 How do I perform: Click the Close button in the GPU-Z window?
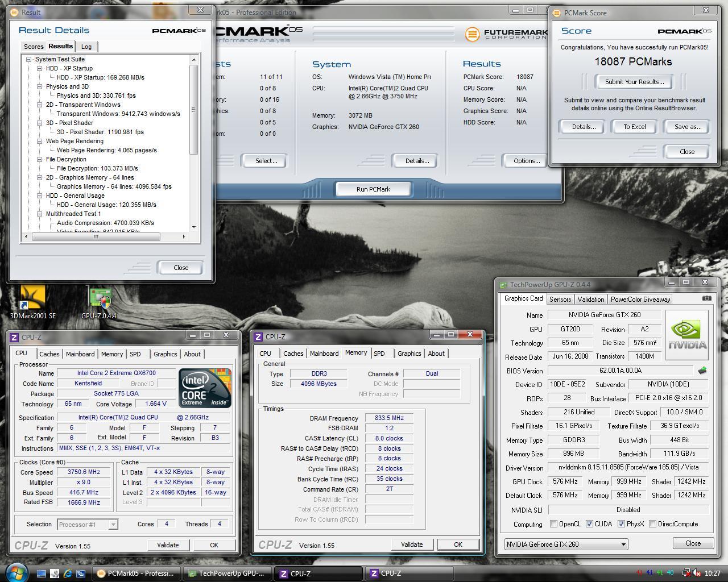point(693,543)
